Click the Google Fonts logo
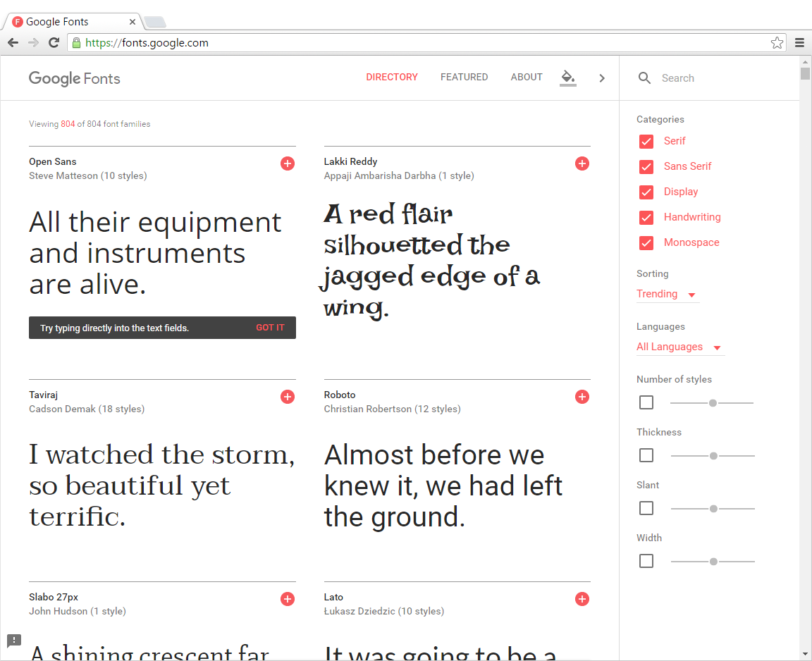The height and width of the screenshot is (661, 812). tap(75, 79)
